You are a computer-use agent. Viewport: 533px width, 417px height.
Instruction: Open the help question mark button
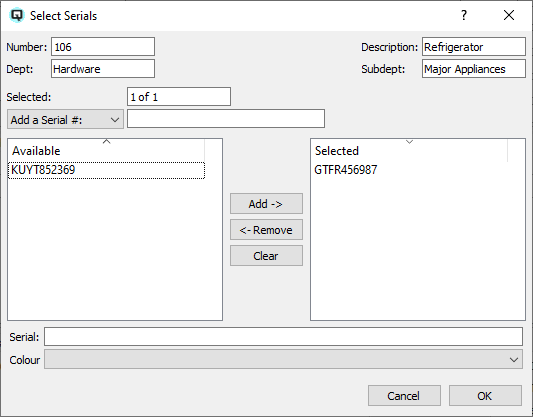464,15
